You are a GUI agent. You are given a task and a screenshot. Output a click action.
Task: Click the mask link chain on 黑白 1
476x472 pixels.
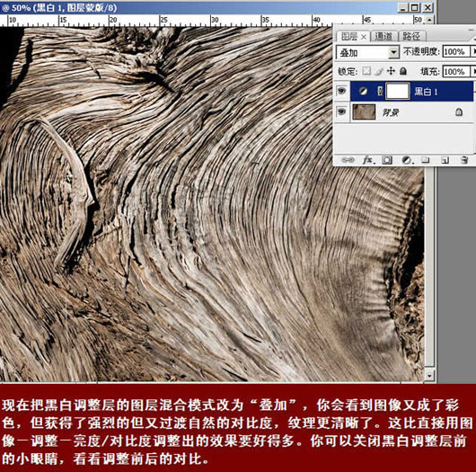pos(380,91)
